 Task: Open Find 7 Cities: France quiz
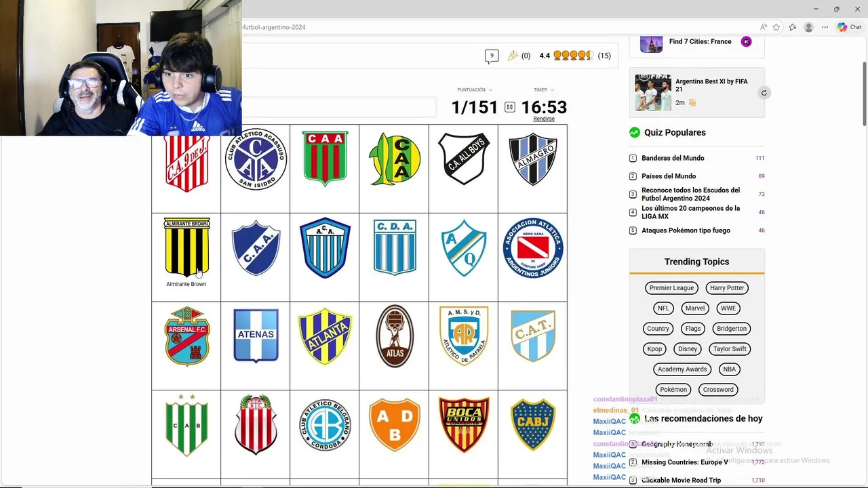(700, 41)
